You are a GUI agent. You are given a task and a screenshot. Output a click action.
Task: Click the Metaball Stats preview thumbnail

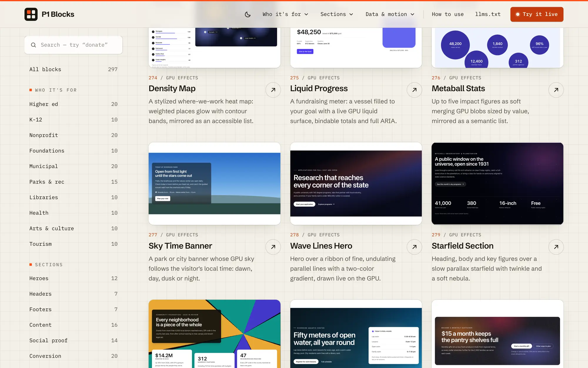point(497,48)
